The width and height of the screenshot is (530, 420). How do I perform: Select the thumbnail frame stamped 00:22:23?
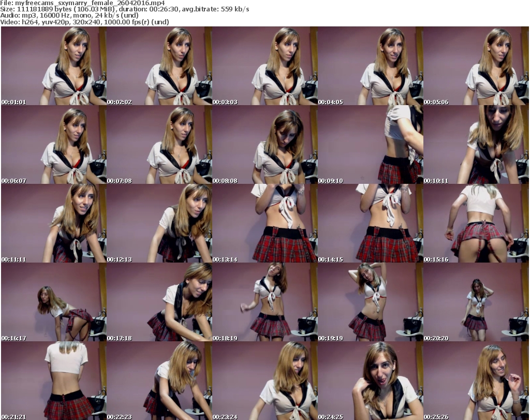pyautogui.click(x=159, y=381)
